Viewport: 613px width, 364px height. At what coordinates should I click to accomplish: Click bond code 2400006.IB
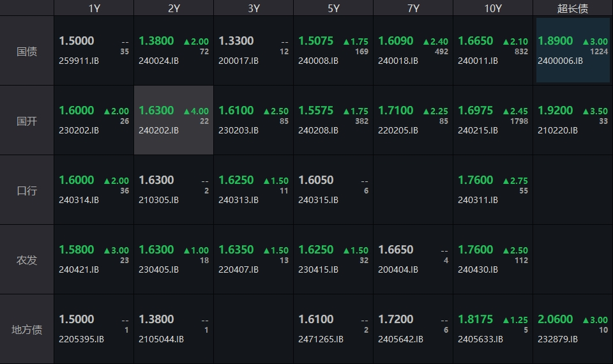pyautogui.click(x=560, y=61)
